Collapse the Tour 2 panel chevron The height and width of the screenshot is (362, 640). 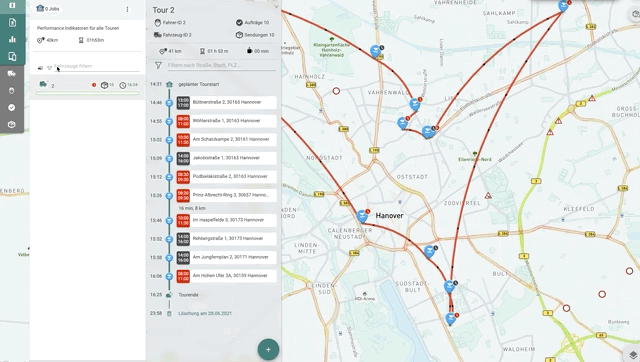point(276,6)
